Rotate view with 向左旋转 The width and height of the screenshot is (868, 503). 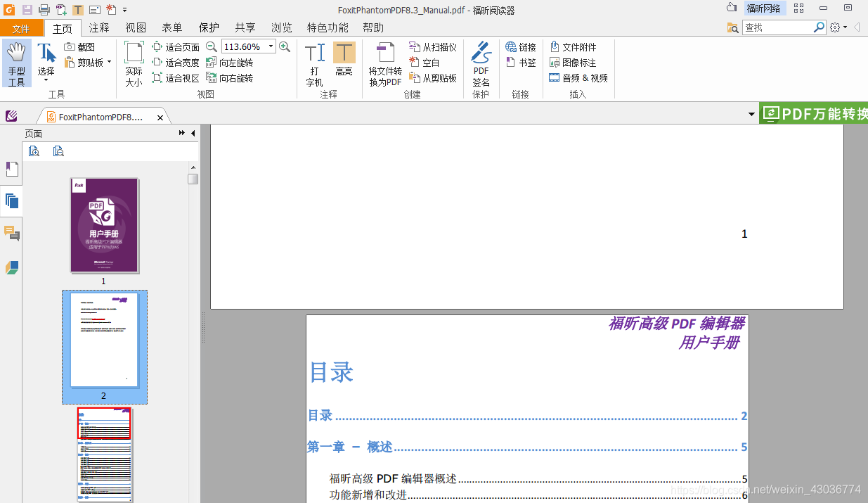(x=230, y=63)
